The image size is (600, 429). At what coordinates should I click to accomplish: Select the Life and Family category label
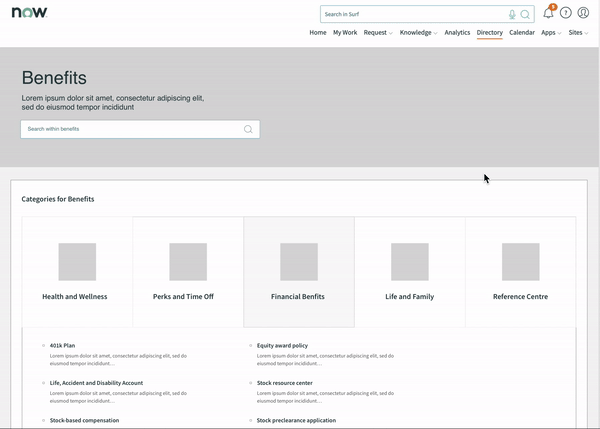(409, 297)
